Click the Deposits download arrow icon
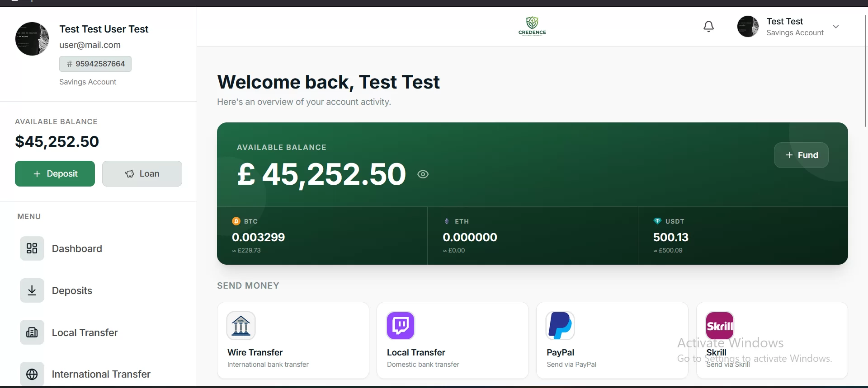 tap(32, 290)
